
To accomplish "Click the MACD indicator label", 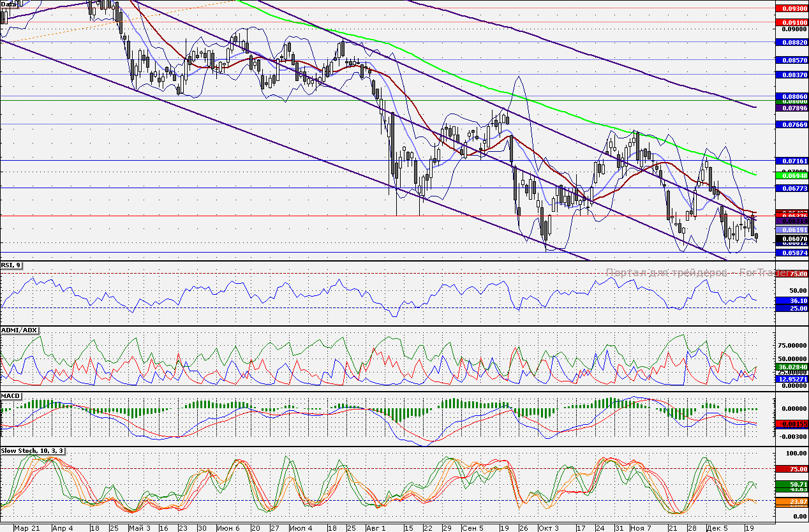I will coord(11,396).
